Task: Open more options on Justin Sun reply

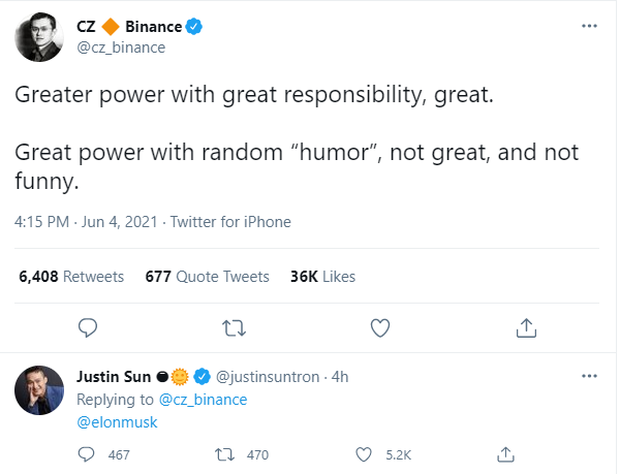Action: pyautogui.click(x=590, y=376)
